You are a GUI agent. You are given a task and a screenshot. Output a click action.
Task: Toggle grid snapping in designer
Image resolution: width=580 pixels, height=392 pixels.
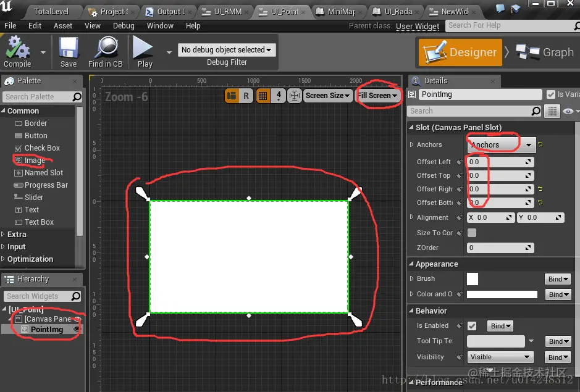pyautogui.click(x=263, y=96)
